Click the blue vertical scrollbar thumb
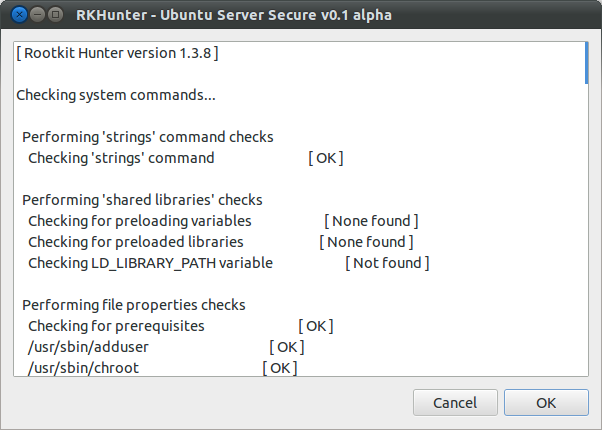This screenshot has height=430, width=602. pyautogui.click(x=586, y=63)
